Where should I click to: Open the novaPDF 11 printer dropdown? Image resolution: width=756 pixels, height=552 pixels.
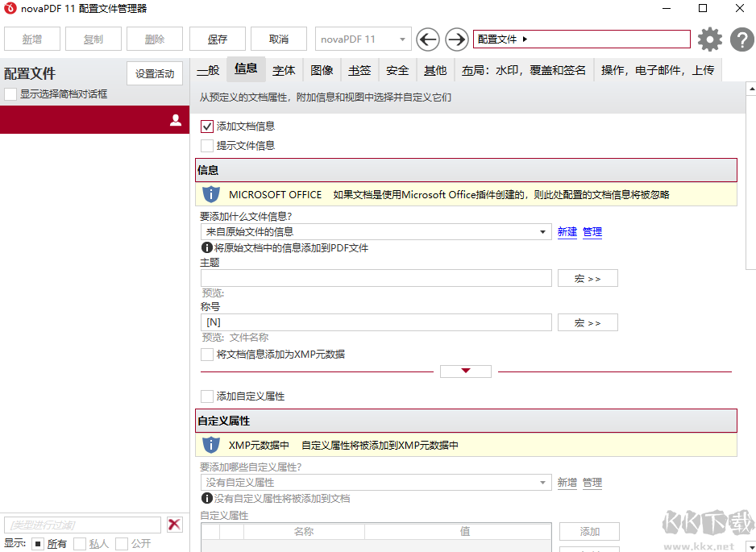click(x=363, y=39)
